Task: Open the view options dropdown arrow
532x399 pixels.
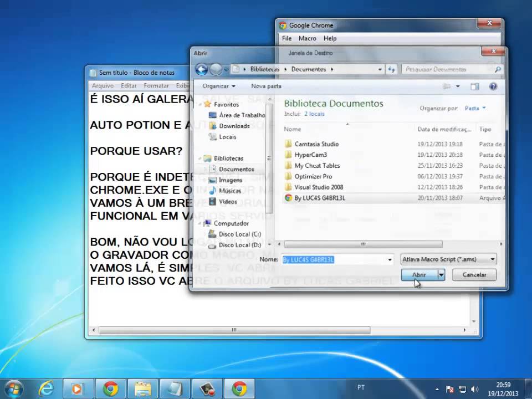Action: (458, 86)
